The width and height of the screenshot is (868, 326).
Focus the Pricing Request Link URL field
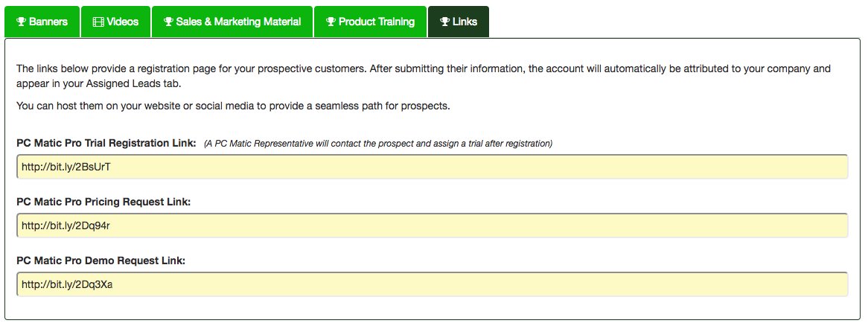point(432,226)
